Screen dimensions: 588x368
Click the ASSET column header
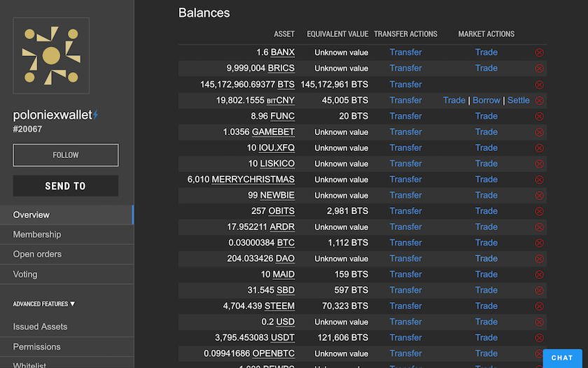(x=284, y=34)
